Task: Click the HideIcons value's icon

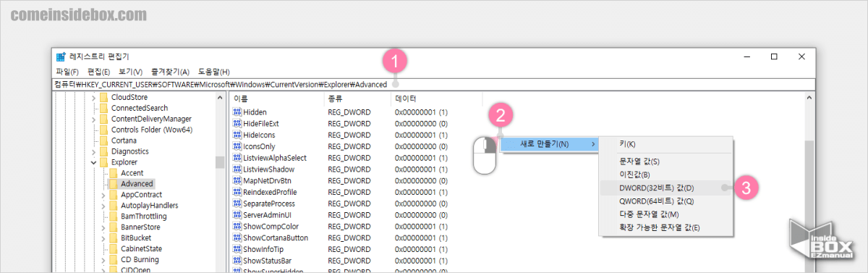Action: pos(237,135)
